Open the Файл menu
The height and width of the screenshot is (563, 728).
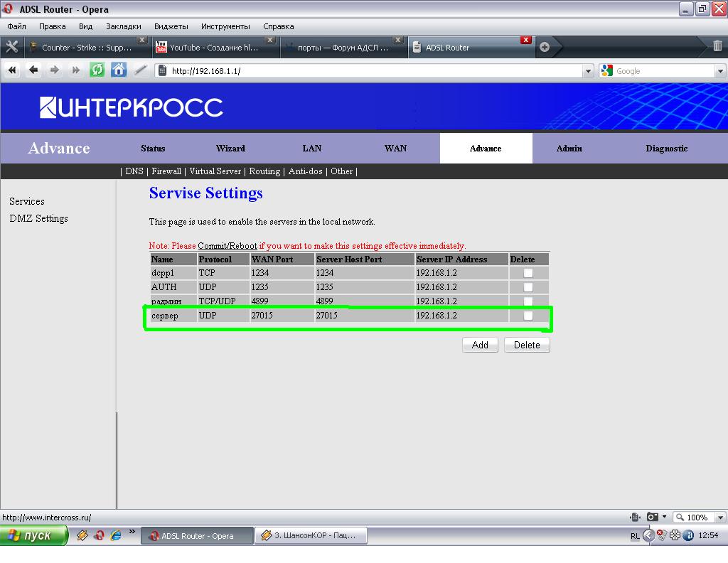[17, 26]
